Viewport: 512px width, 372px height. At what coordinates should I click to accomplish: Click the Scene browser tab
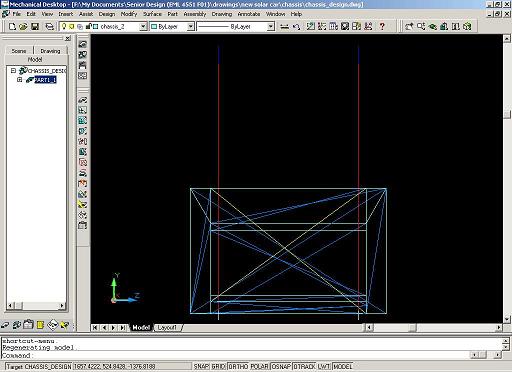coord(19,51)
